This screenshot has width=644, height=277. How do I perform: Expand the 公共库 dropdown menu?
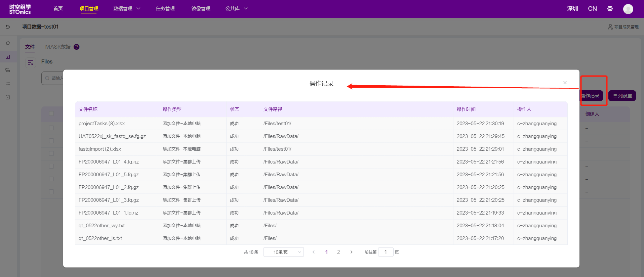click(x=236, y=9)
